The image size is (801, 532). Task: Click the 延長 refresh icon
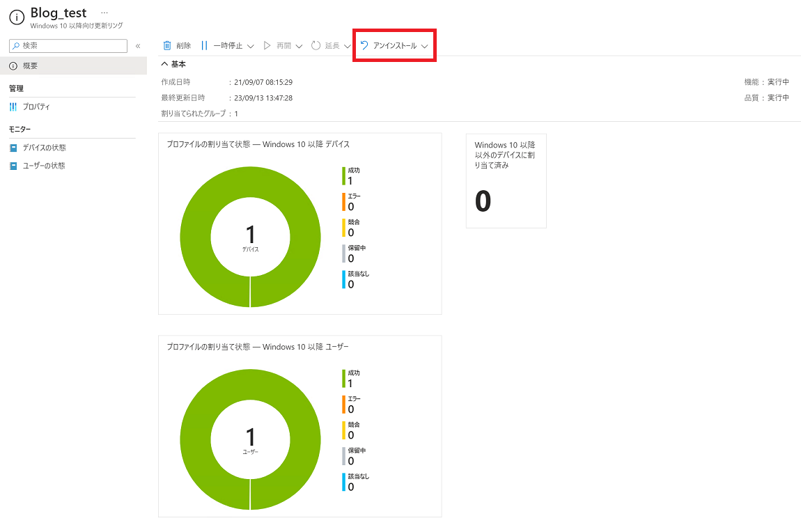[x=316, y=46]
